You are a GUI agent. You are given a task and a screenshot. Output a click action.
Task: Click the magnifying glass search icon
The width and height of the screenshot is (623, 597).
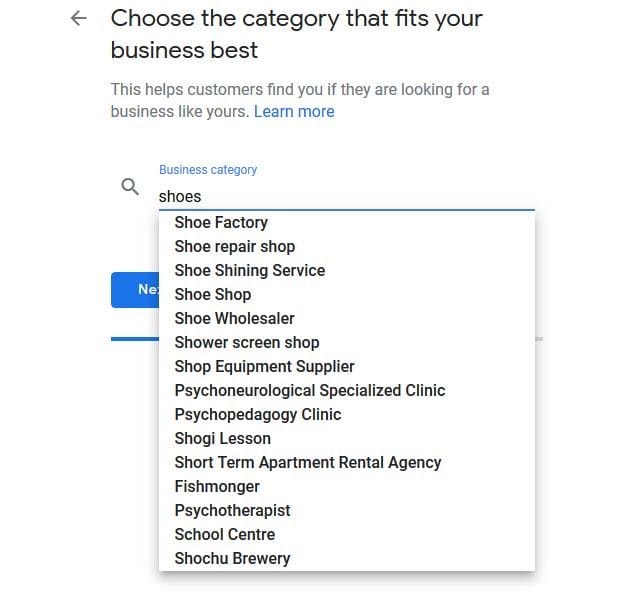point(130,187)
